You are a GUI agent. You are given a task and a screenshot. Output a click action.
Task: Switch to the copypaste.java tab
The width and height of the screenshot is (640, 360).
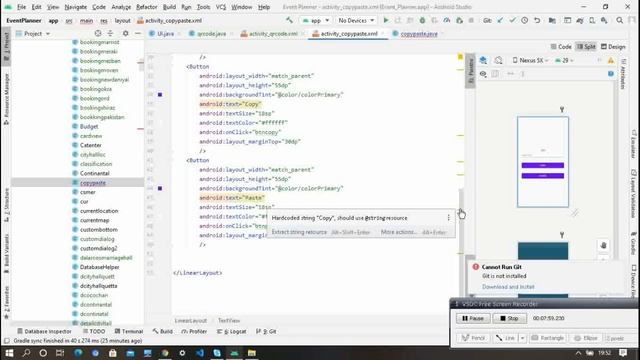(418, 34)
